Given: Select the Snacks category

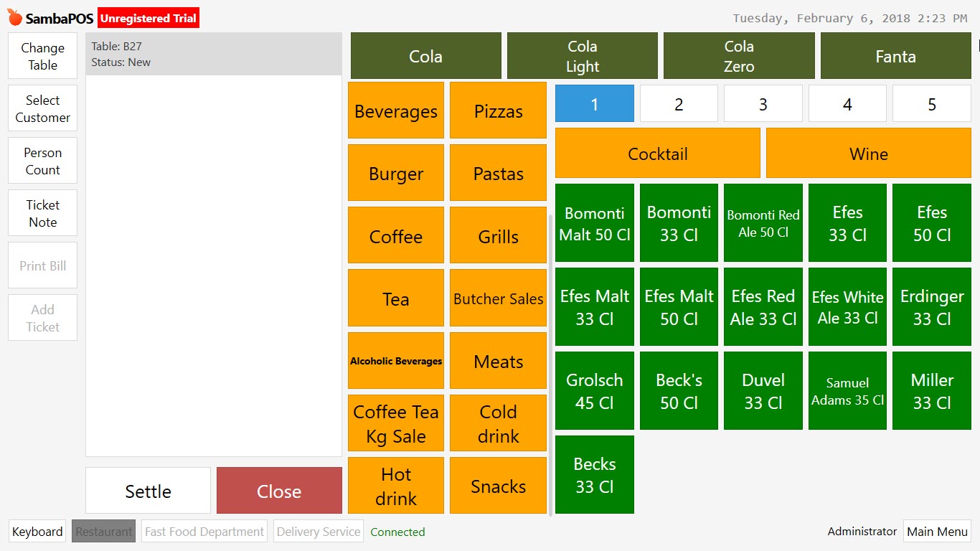Looking at the screenshot, I should coord(498,486).
